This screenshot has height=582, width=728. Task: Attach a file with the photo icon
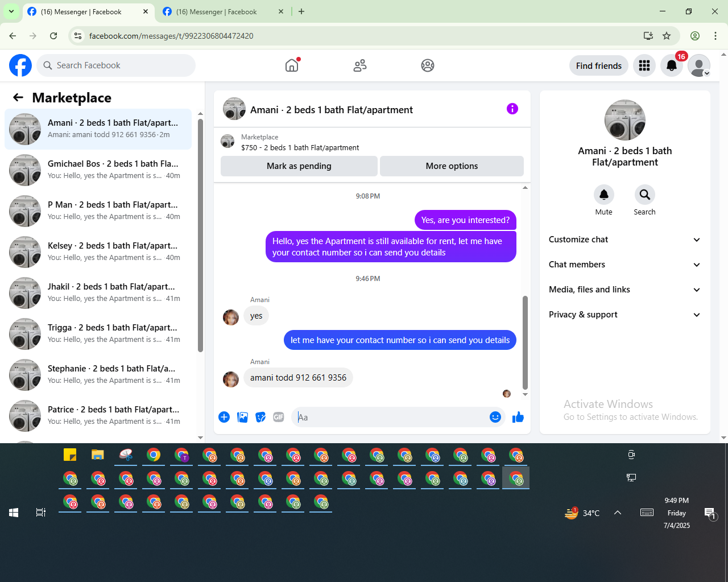tap(242, 417)
